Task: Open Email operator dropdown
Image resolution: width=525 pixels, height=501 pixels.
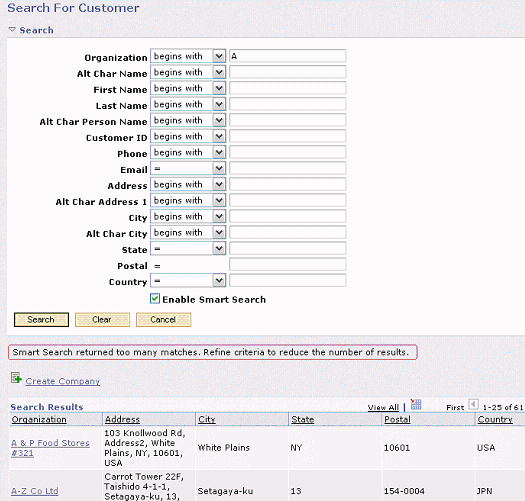Action: coord(188,168)
